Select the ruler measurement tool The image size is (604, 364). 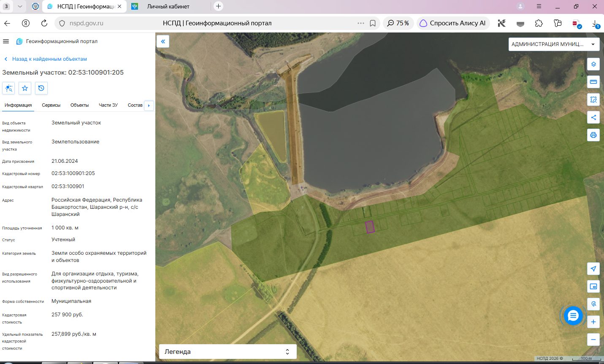(593, 82)
